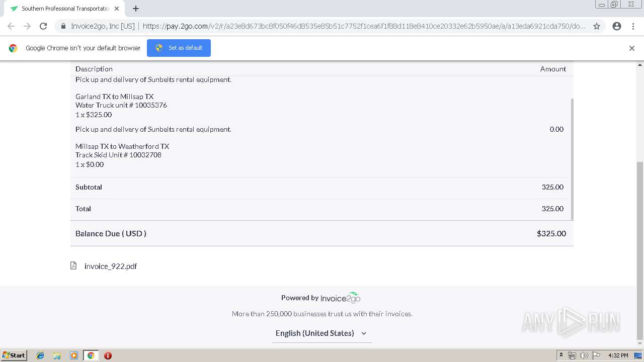Click the 0.00 amount value

tap(556, 129)
